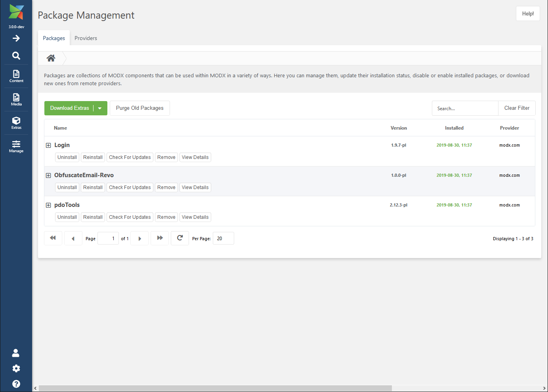Click the page number input field
Viewport: 548px width, 392px height.
pos(108,238)
